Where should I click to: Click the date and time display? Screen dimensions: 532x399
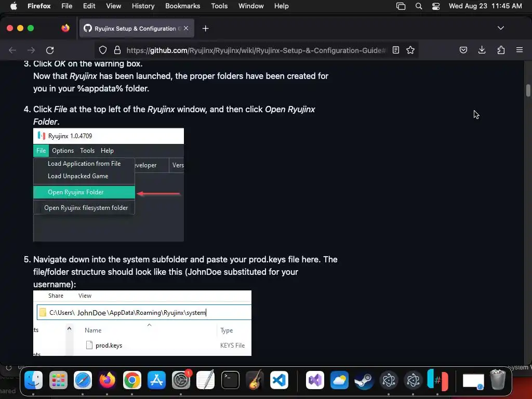pos(485,6)
